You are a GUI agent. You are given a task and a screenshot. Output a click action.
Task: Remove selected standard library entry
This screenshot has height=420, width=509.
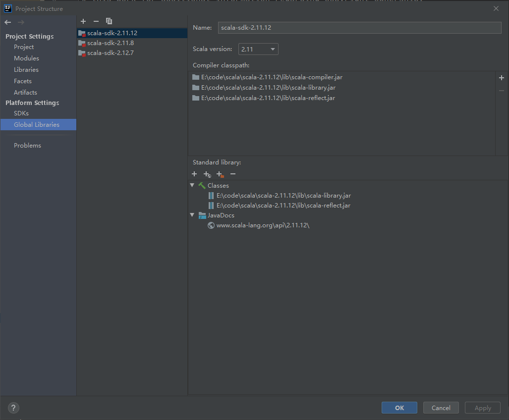[x=233, y=174]
